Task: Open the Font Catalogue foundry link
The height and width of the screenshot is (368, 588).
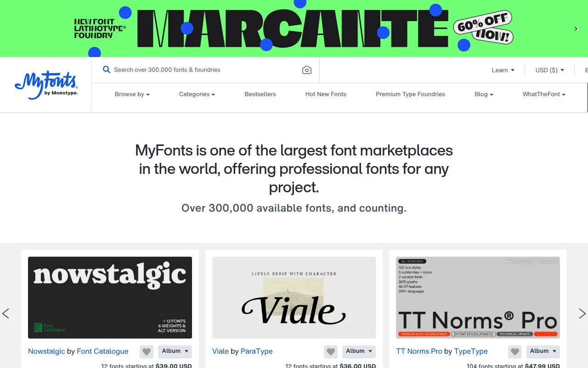Action: [x=102, y=351]
